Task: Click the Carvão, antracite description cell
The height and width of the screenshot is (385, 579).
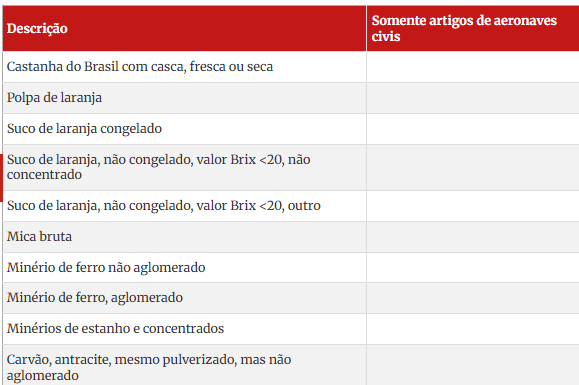Action: click(184, 365)
